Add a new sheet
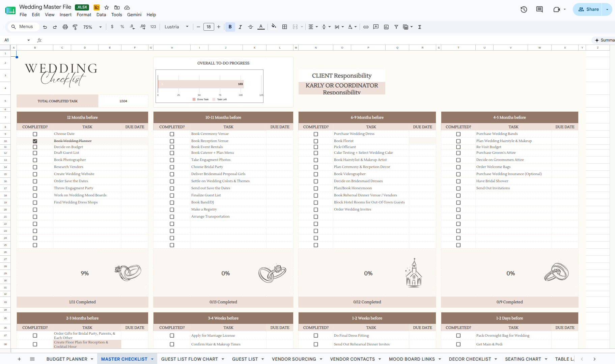Screen dimensions: 615x364 [19, 359]
